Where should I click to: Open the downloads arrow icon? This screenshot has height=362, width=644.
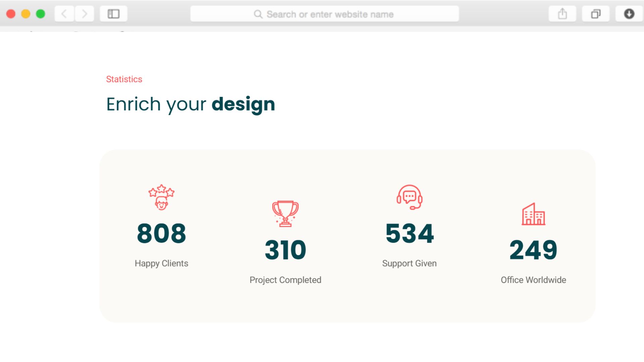click(x=629, y=14)
